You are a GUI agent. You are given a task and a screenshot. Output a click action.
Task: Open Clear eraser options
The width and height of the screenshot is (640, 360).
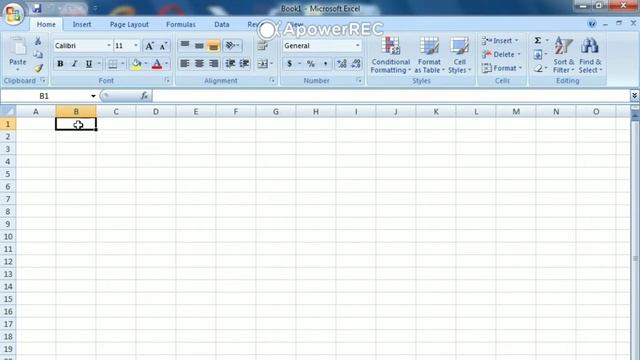538,68
